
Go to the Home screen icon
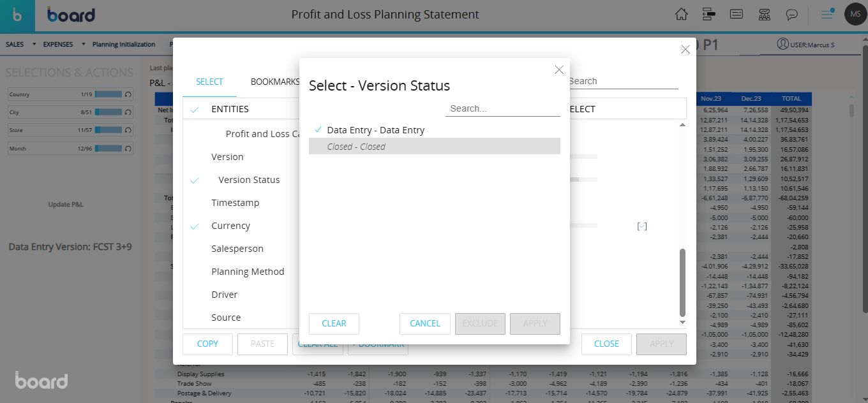pos(682,14)
